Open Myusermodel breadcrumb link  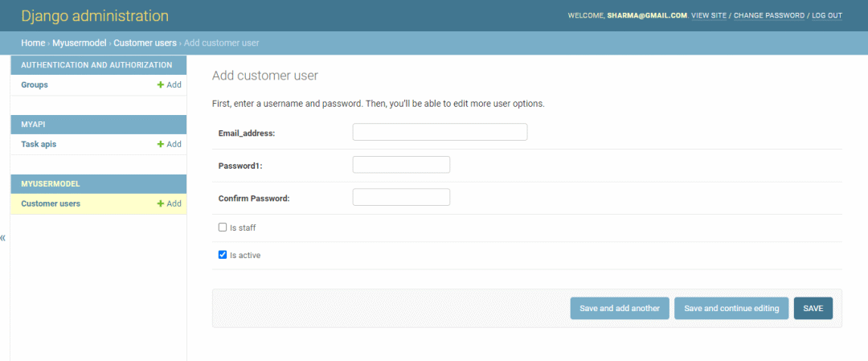pos(79,43)
